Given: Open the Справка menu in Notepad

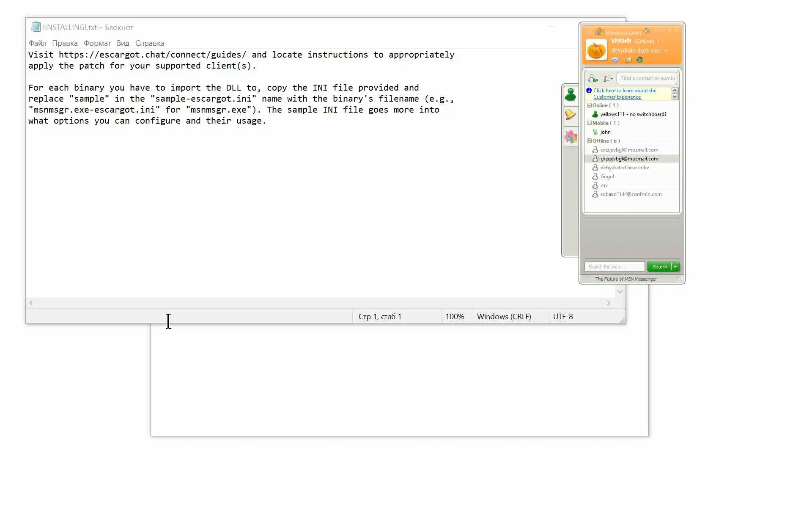Looking at the screenshot, I should click(x=149, y=43).
